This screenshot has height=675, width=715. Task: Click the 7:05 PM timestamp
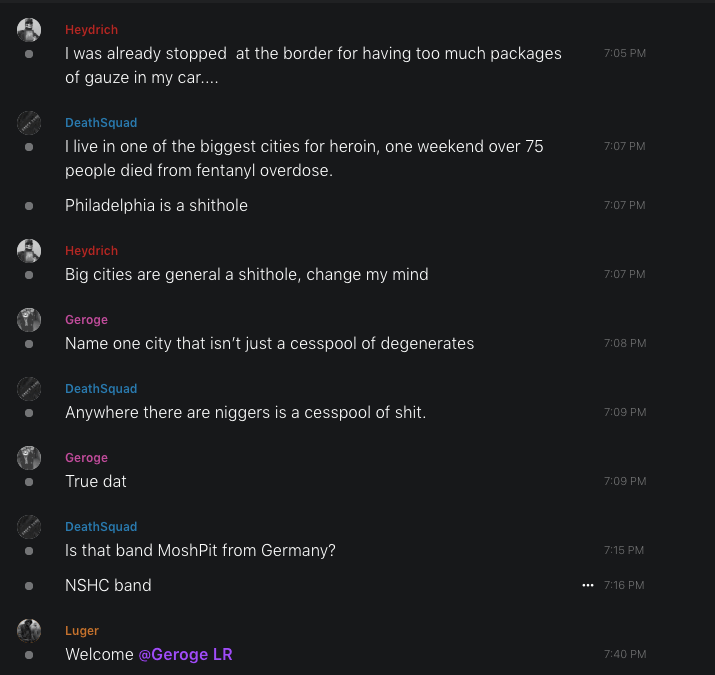coord(624,53)
